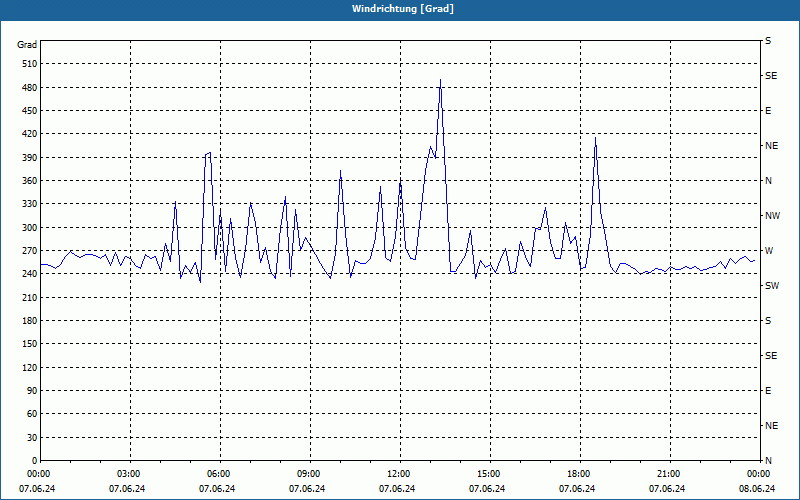Click the N compass label level with 360

point(768,181)
